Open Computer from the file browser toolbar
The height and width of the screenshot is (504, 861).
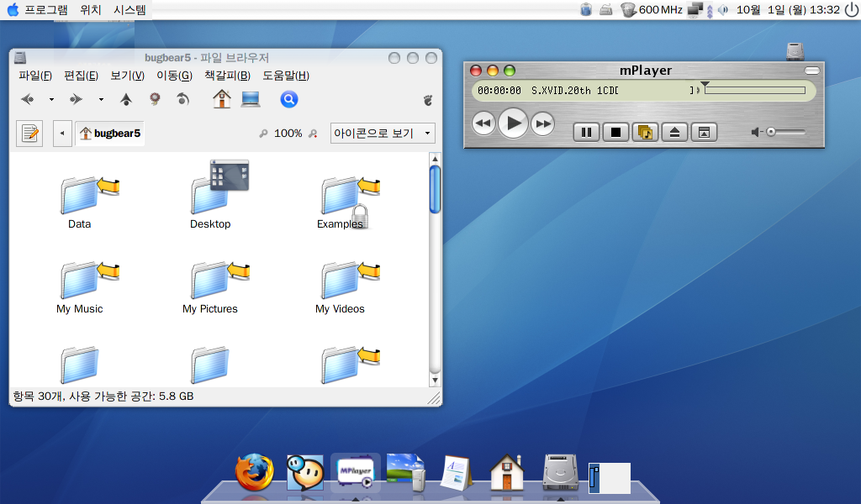(x=251, y=99)
